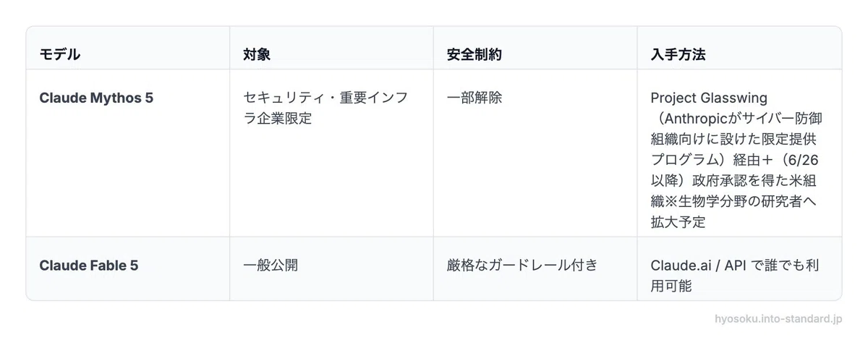This screenshot has height=348, width=868.
Task: Click the 安全制約 column header
Action: (x=475, y=54)
